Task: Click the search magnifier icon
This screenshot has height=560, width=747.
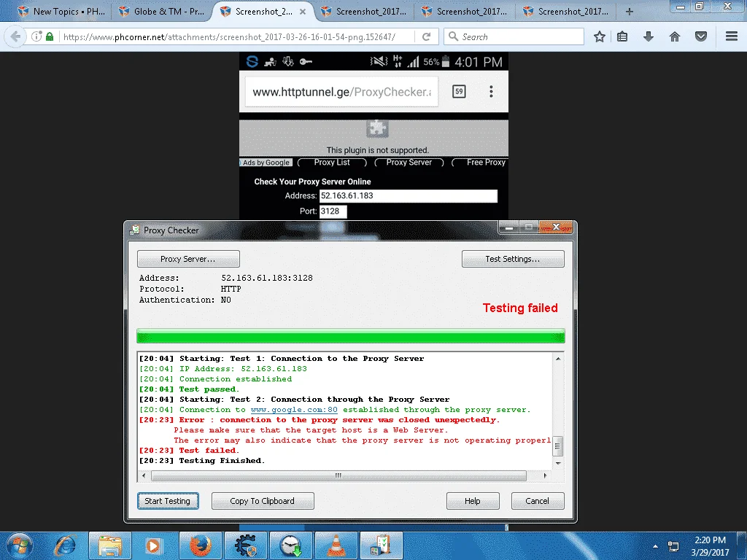Action: pyautogui.click(x=454, y=36)
